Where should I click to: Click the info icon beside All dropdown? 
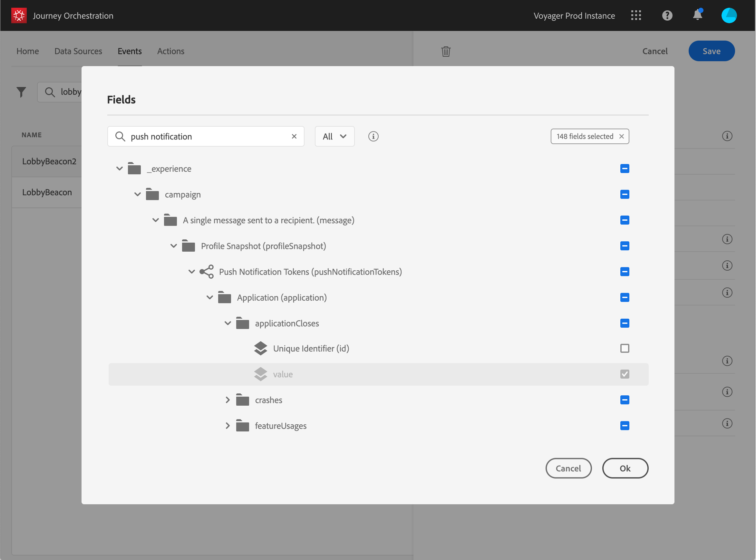[373, 136]
